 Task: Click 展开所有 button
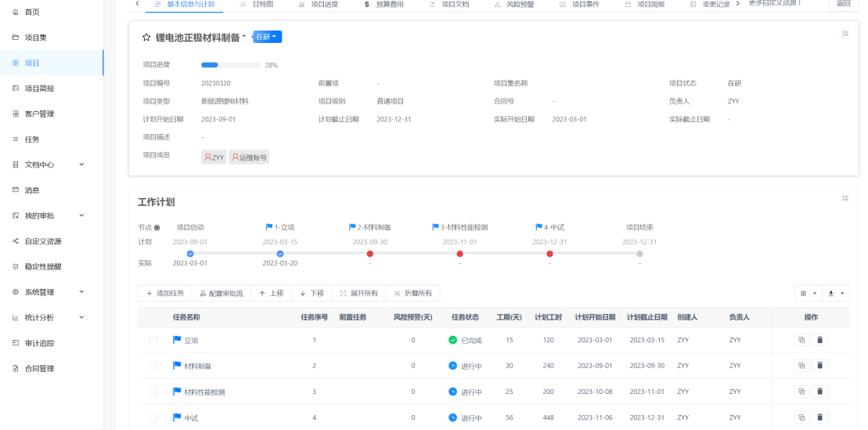click(x=358, y=293)
